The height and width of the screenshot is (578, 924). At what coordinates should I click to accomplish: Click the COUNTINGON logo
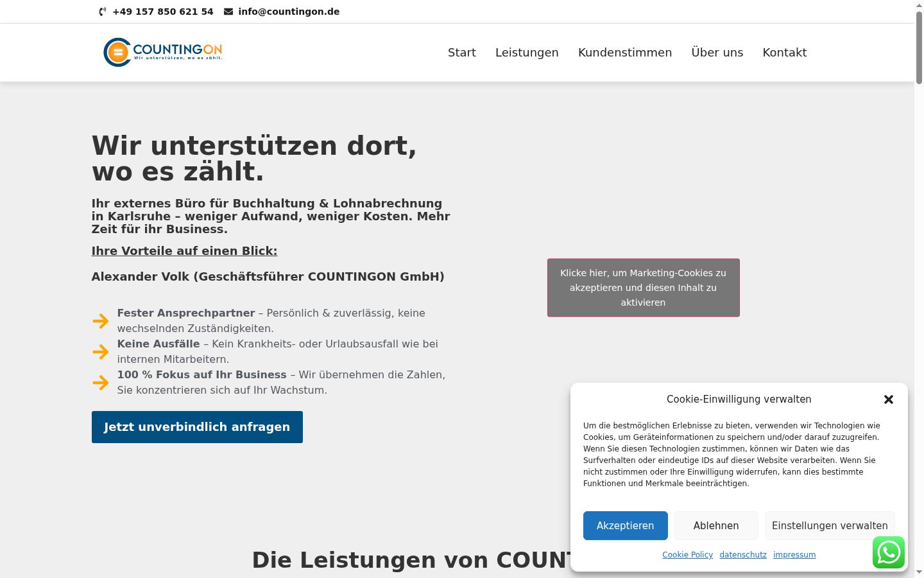point(163,52)
